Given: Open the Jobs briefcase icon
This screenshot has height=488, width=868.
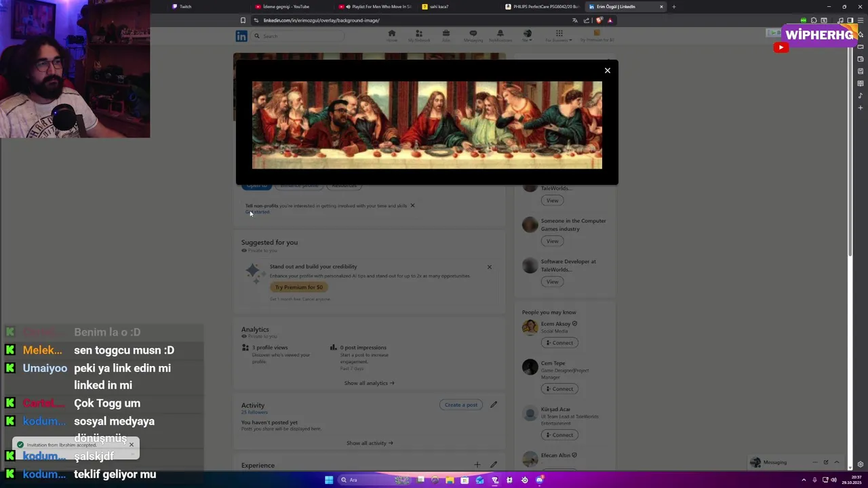Looking at the screenshot, I should click(x=446, y=36).
